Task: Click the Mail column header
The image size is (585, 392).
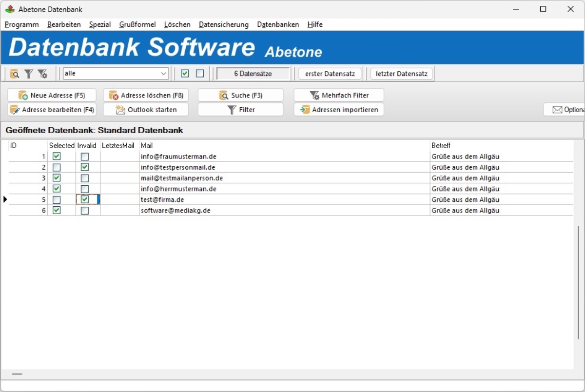Action: click(x=285, y=145)
